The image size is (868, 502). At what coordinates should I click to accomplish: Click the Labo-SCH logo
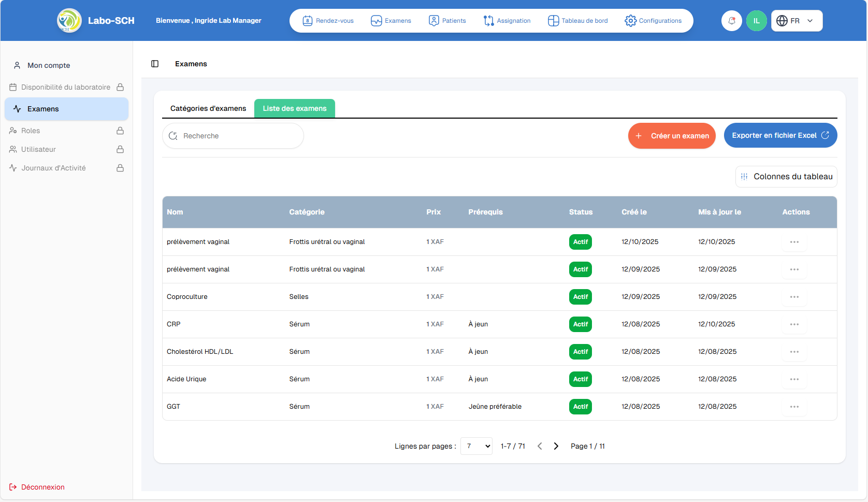coord(69,21)
